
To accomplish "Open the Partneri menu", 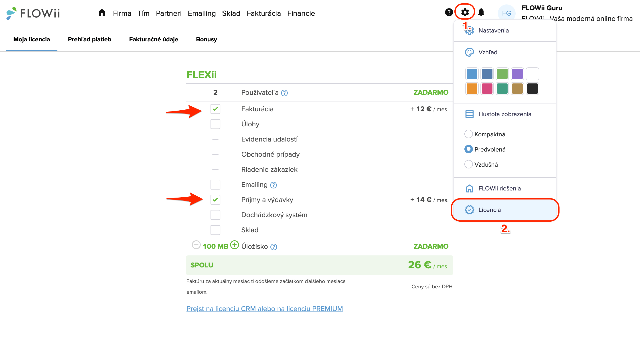I will [x=169, y=13].
